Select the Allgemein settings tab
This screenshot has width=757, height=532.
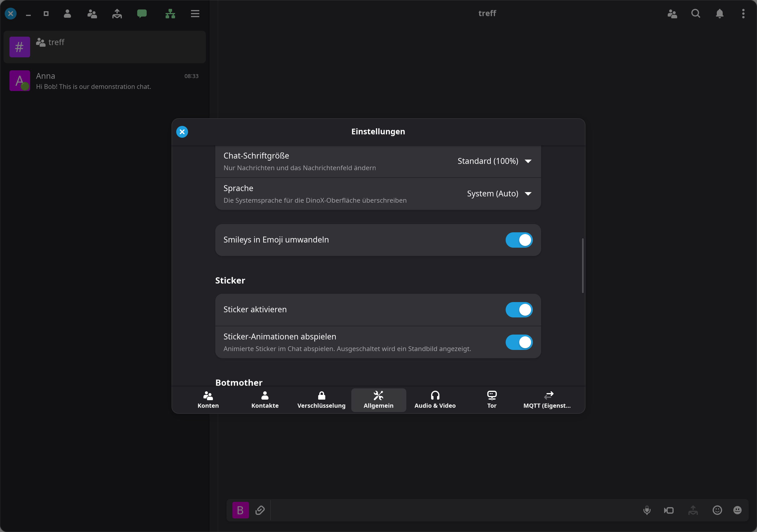click(378, 400)
